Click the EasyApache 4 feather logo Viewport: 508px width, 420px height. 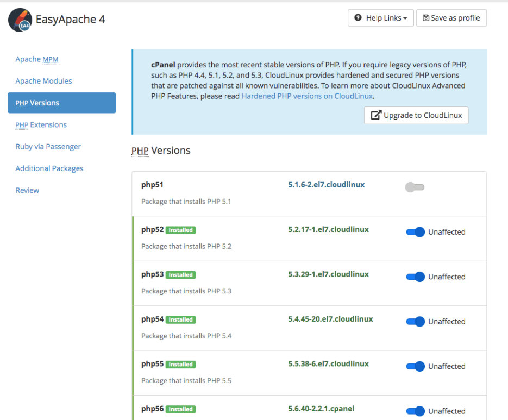click(x=20, y=20)
